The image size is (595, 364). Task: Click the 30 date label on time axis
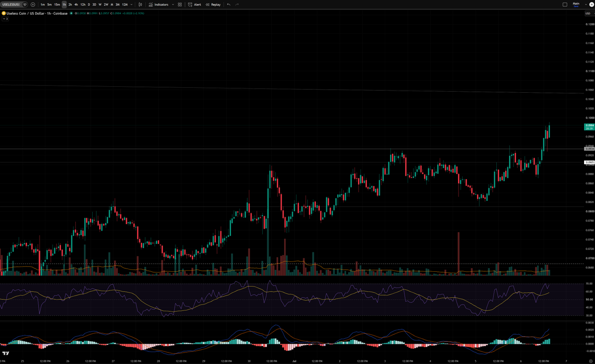pyautogui.click(x=248, y=361)
